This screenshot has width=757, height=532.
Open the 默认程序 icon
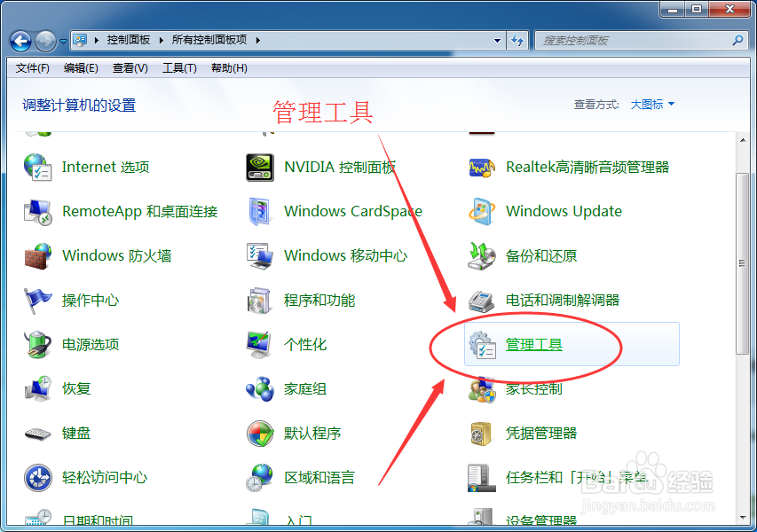tap(260, 434)
